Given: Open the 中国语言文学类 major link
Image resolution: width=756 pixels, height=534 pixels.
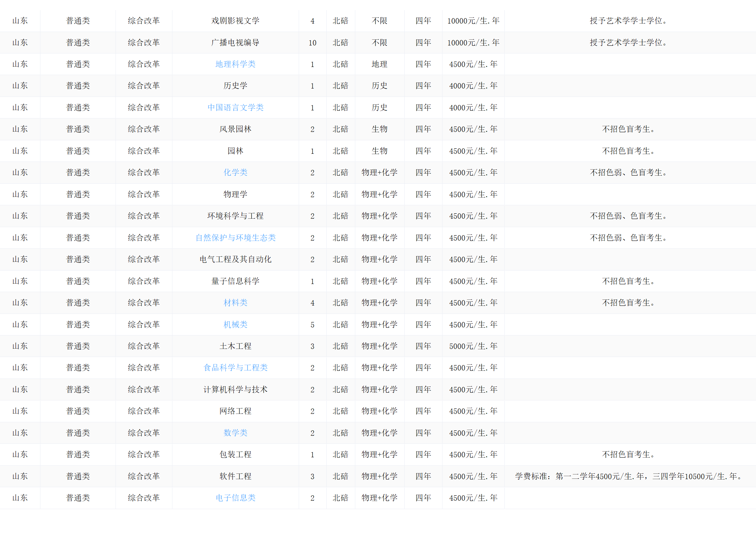Looking at the screenshot, I should 235,107.
